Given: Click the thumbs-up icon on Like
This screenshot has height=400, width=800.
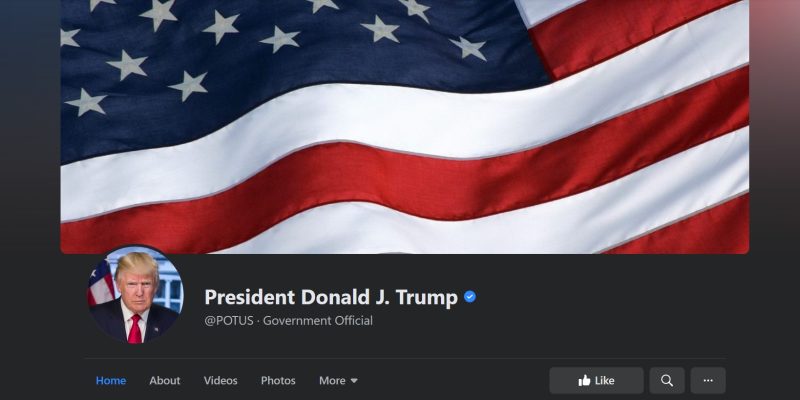Looking at the screenshot, I should [x=584, y=380].
